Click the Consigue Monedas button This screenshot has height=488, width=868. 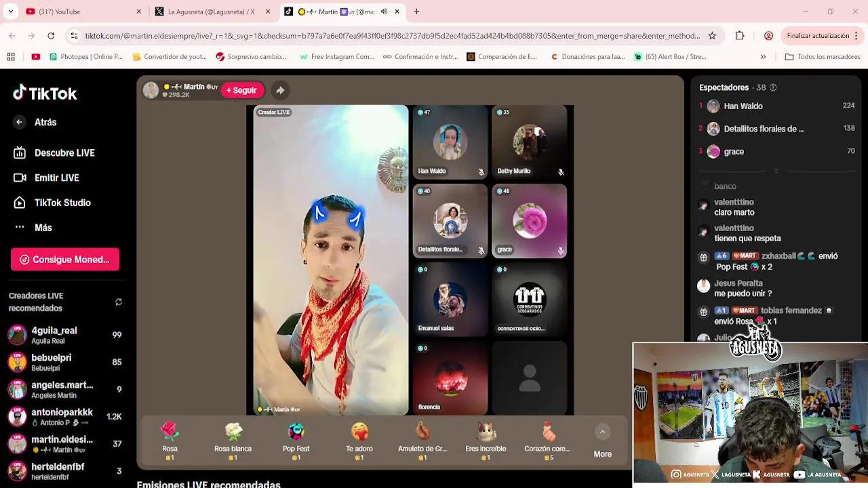(x=65, y=260)
